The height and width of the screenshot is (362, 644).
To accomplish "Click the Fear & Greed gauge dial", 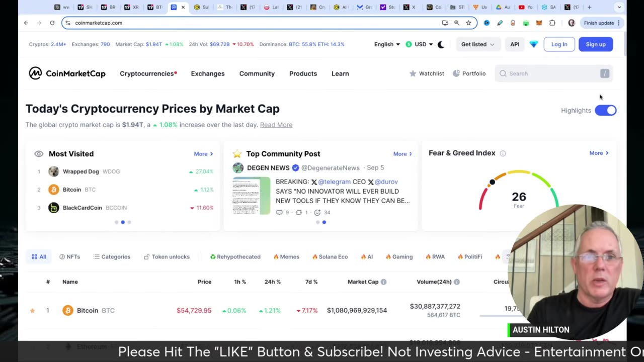I will coord(519,191).
